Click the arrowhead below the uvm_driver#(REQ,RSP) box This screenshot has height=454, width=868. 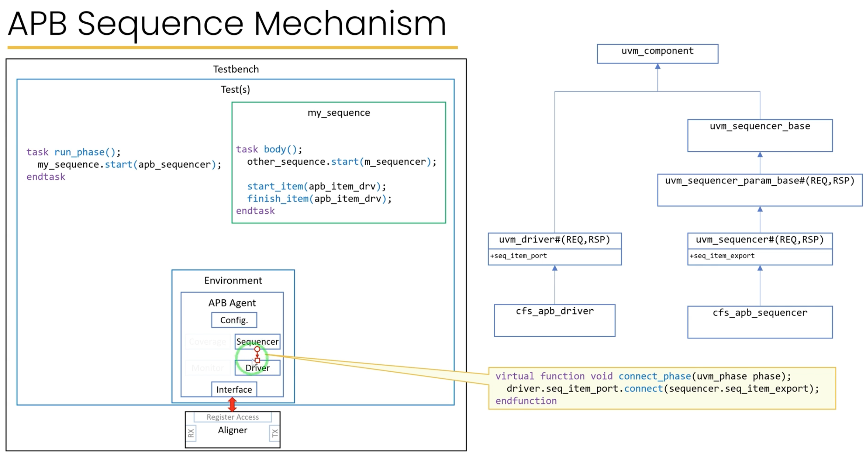555,268
